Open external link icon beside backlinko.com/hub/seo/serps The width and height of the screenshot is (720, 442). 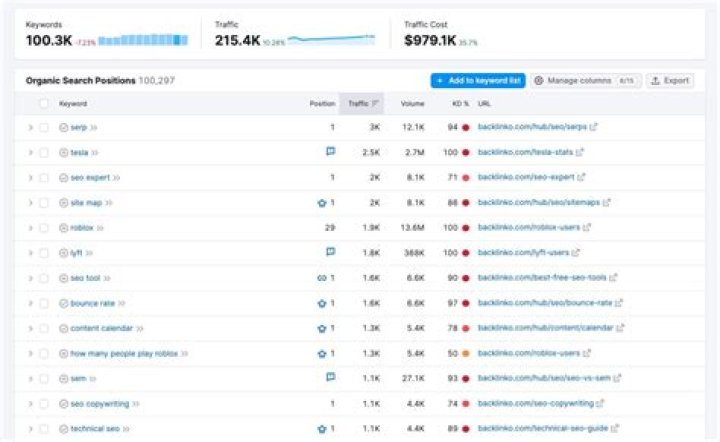tap(593, 127)
